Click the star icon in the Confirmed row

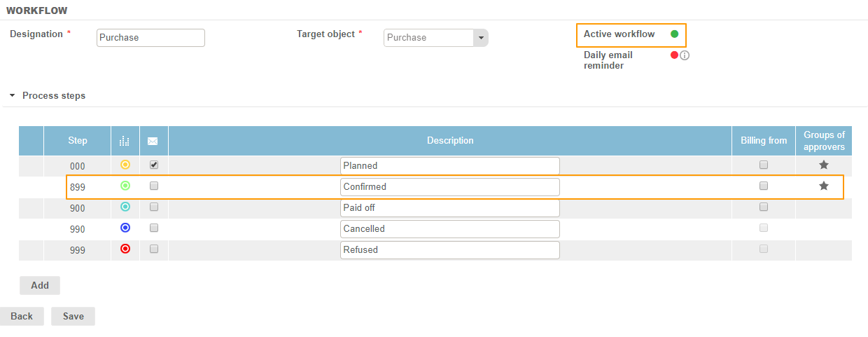824,186
